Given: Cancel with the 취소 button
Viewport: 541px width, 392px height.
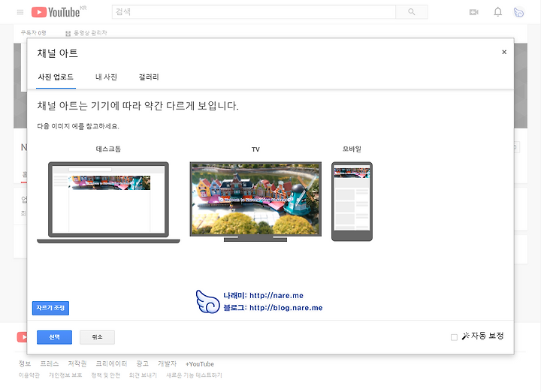Looking at the screenshot, I should tap(97, 337).
